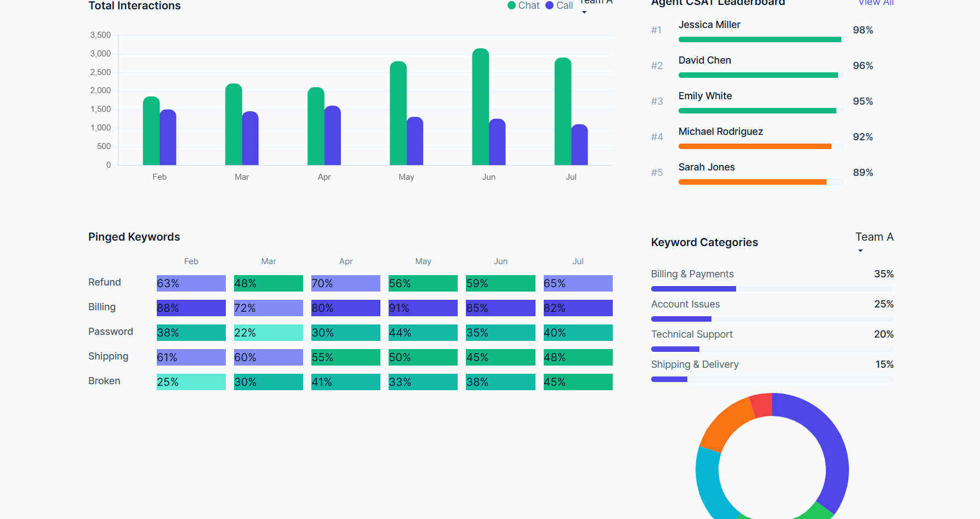
Task: Click the red donut chart segment
Action: coord(761,405)
